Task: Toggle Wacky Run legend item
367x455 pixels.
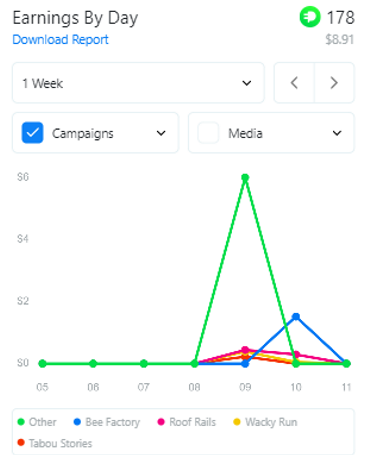Action: click(x=265, y=422)
